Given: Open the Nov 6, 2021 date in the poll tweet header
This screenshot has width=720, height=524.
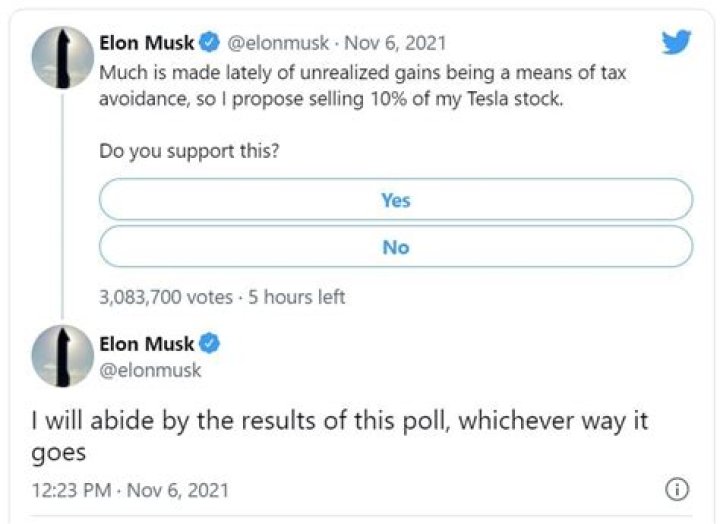Looking at the screenshot, I should (x=395, y=43).
